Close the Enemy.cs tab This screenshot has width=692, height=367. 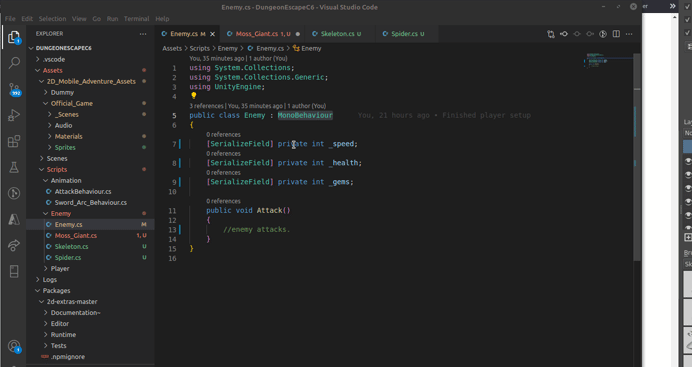[212, 34]
